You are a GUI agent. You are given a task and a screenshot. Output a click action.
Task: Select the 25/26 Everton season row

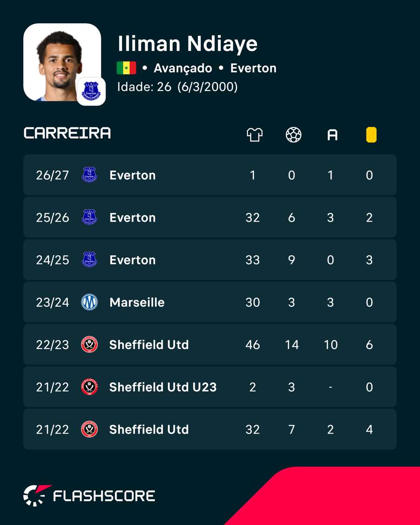pyautogui.click(x=210, y=217)
